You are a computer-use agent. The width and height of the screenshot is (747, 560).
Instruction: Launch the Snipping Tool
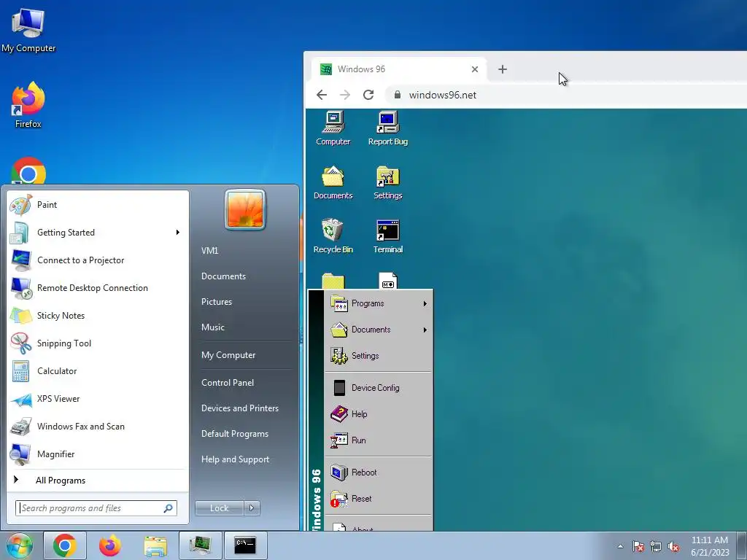tap(98, 343)
